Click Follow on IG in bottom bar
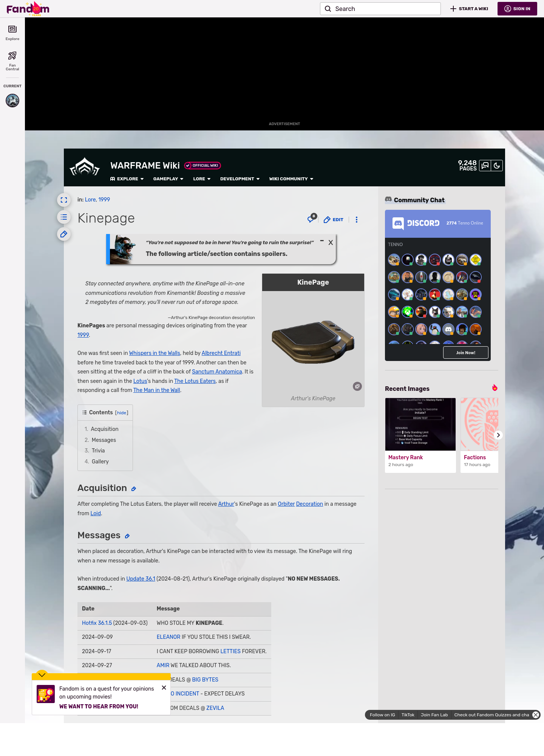Image resolution: width=544 pixels, height=756 pixels. point(382,715)
